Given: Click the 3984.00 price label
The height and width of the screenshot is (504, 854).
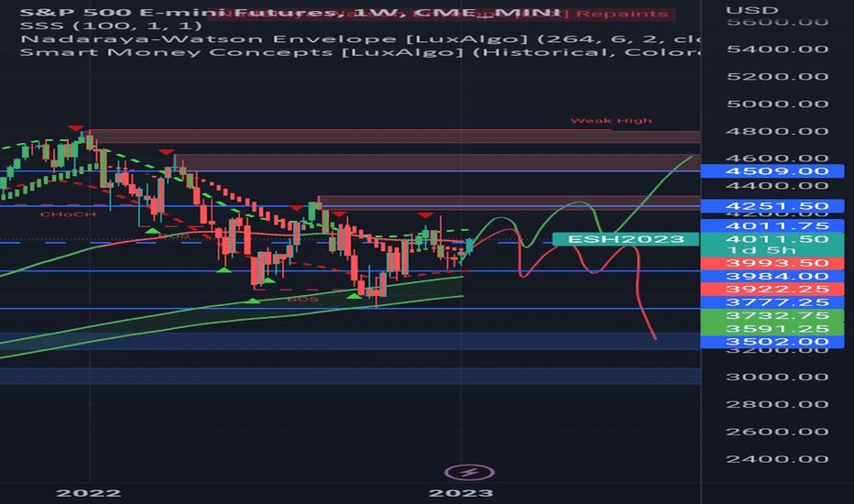Looking at the screenshot, I should [x=772, y=276].
